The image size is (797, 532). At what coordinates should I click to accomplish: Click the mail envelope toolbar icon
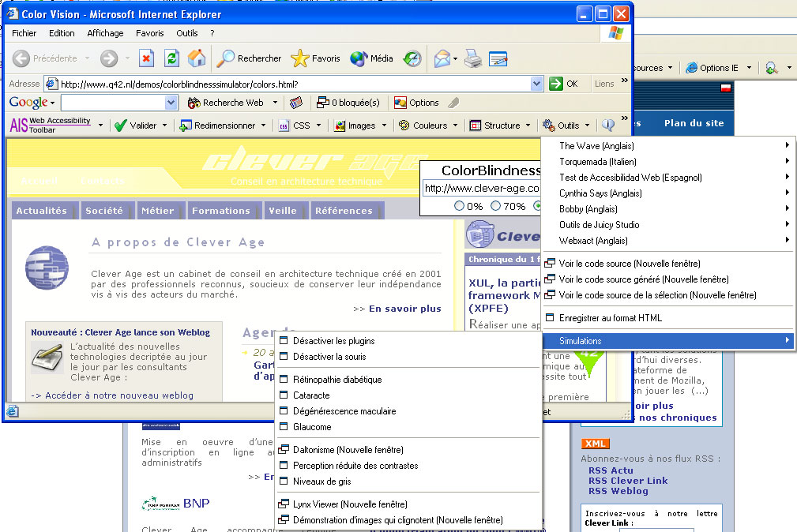point(442,58)
